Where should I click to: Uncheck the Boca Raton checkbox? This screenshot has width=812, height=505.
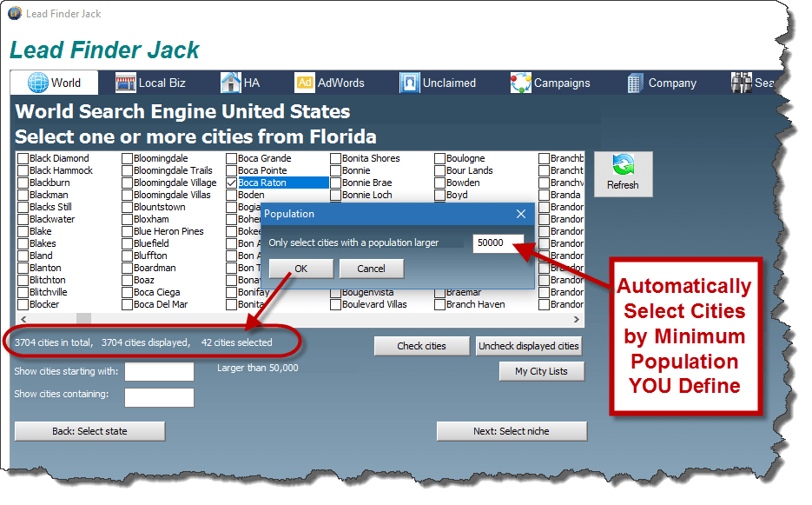coord(232,183)
